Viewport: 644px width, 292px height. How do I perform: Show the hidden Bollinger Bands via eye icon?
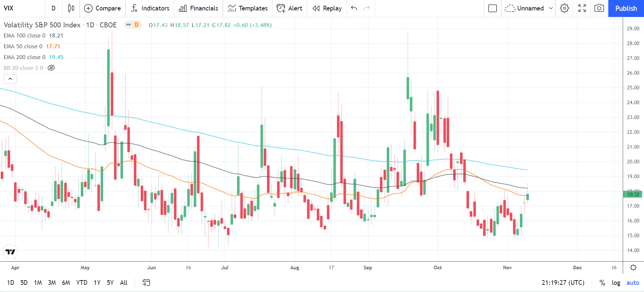click(51, 68)
